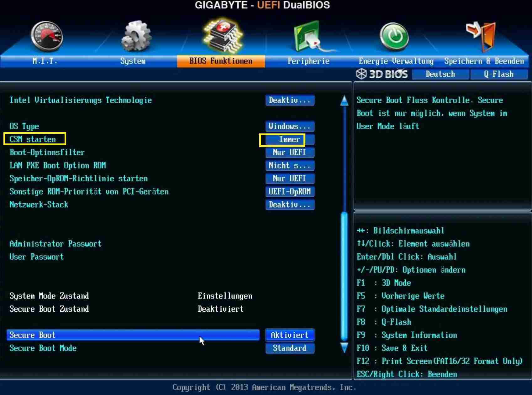Open the Energie-Verwaltung tab
This screenshot has width=532, height=395.
396,61
